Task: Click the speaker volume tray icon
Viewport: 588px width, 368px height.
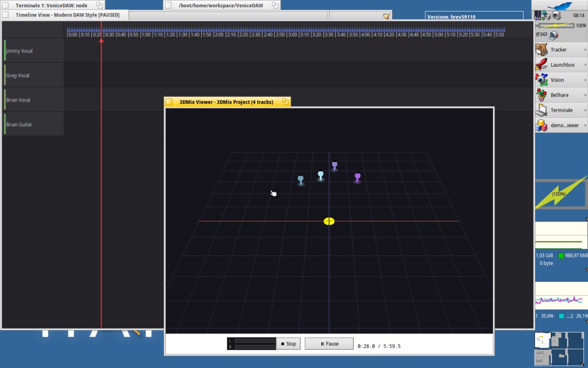Action: [557, 16]
